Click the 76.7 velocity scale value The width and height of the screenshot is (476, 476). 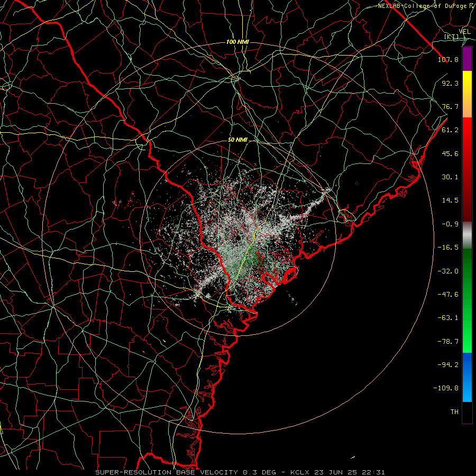[450, 106]
